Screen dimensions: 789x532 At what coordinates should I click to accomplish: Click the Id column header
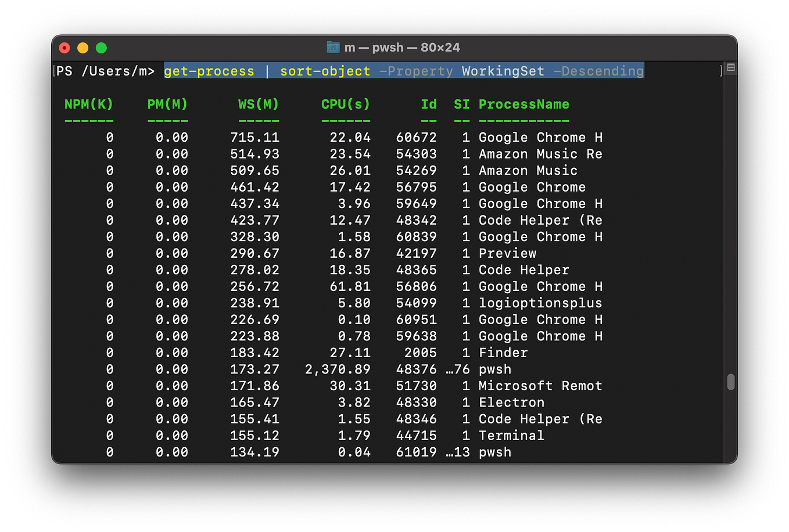tap(429, 104)
